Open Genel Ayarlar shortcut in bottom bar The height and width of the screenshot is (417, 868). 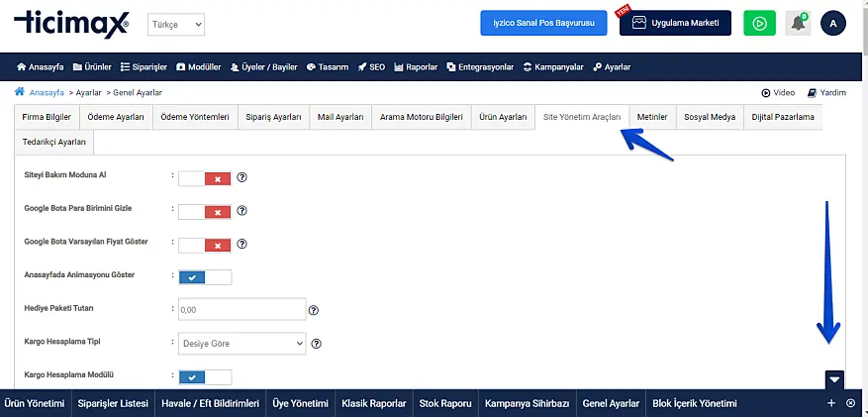pyautogui.click(x=611, y=403)
